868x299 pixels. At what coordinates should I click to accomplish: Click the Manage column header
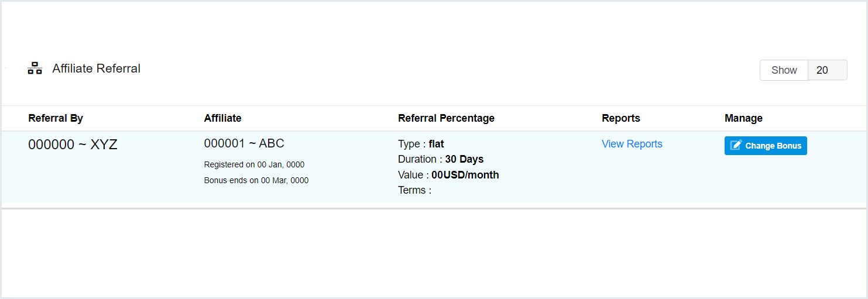pos(743,118)
